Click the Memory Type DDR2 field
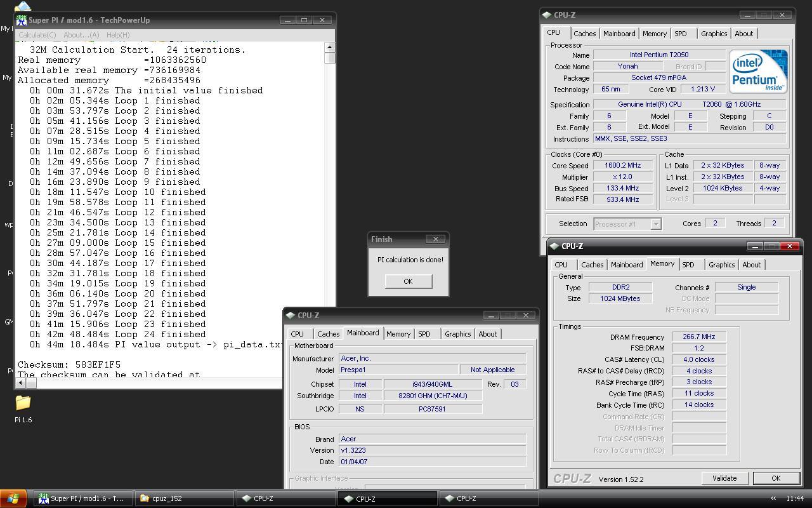The image size is (812, 508). [x=620, y=287]
